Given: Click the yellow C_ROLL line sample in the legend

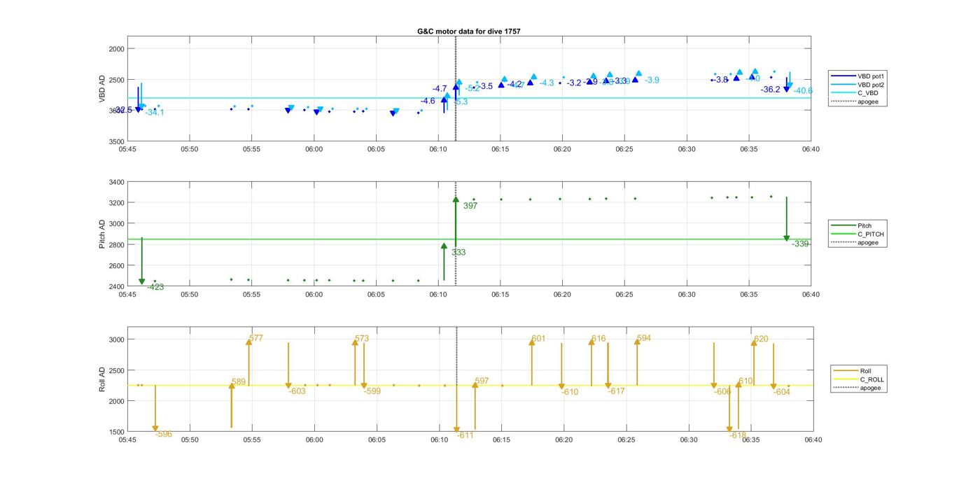Looking at the screenshot, I should click(x=846, y=379).
